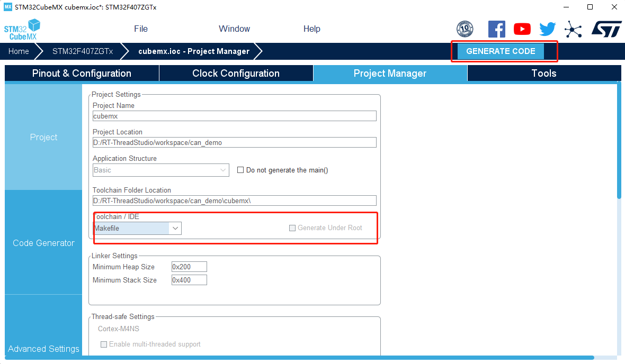Click the MX app icon in title bar
Viewport: 625px width, 364px height.
click(8, 7)
